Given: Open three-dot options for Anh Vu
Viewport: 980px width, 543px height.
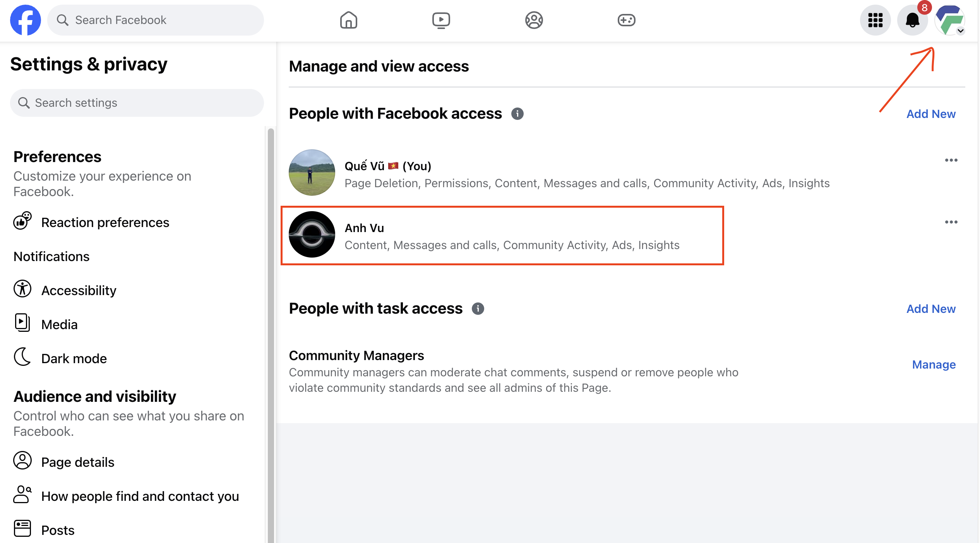Looking at the screenshot, I should pos(951,222).
